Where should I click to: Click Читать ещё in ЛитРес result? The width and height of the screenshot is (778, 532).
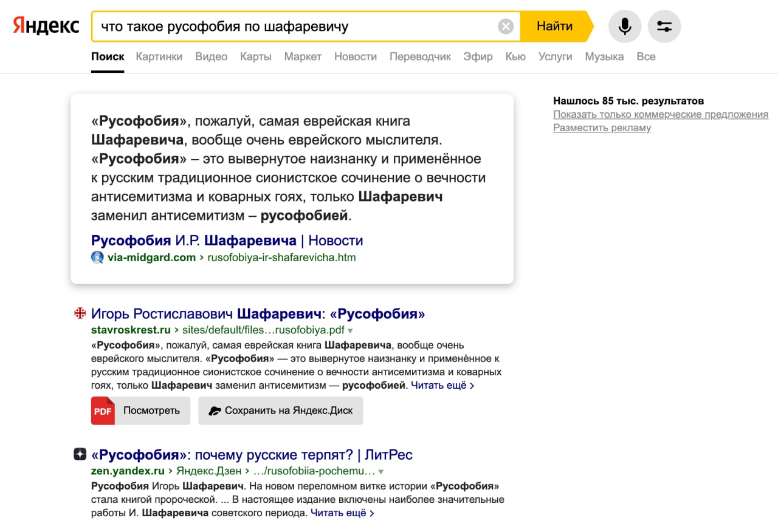(342, 513)
